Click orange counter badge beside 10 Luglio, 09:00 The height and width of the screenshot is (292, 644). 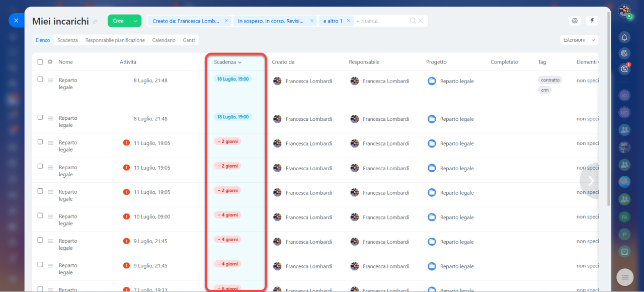tap(126, 216)
